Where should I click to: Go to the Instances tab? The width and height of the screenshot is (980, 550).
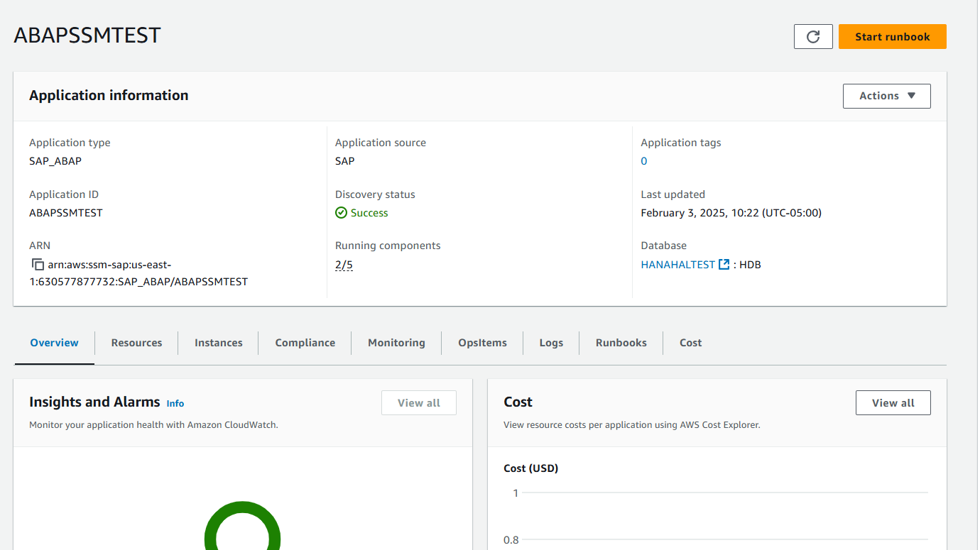point(219,343)
